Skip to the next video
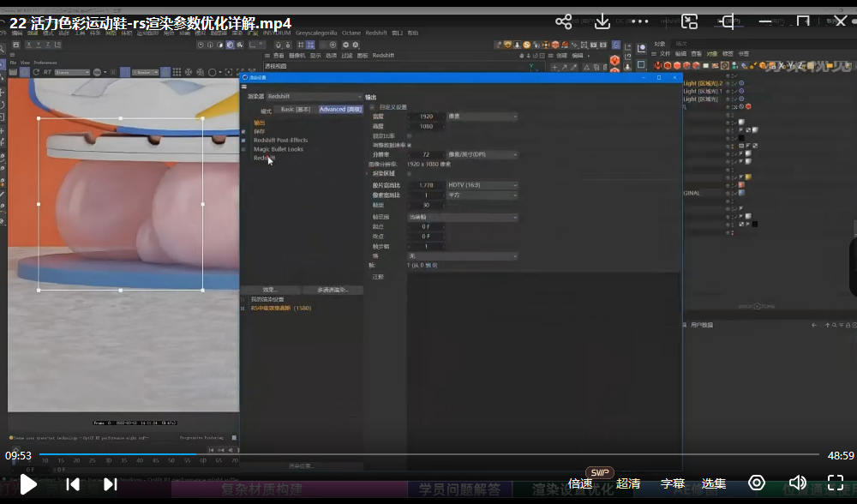This screenshot has width=857, height=504. 110,484
